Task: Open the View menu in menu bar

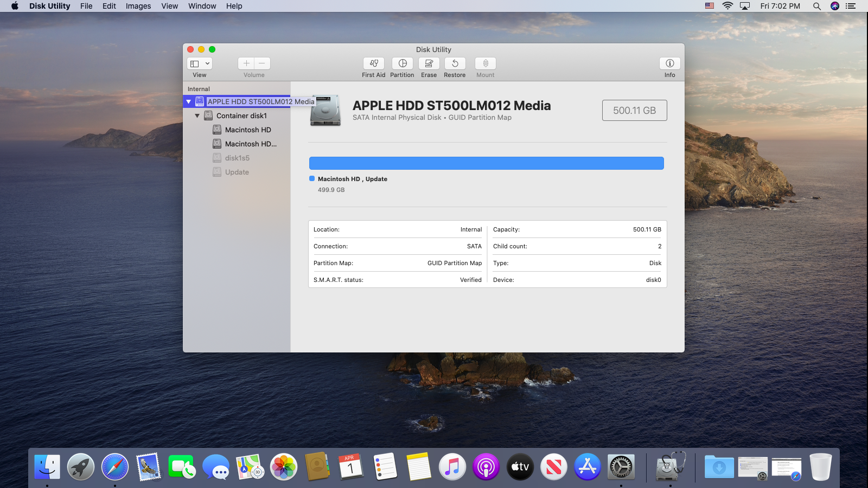Action: [x=170, y=6]
